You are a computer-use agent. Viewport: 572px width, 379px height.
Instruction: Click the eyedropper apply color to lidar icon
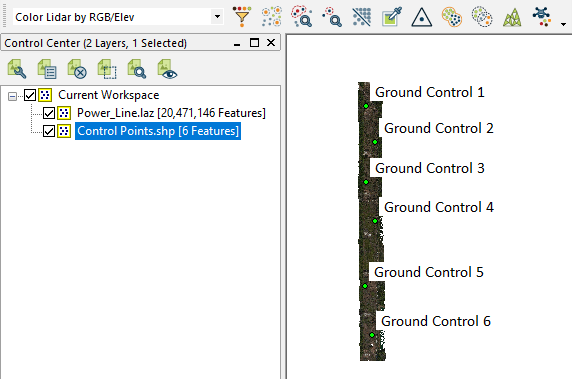(392, 17)
